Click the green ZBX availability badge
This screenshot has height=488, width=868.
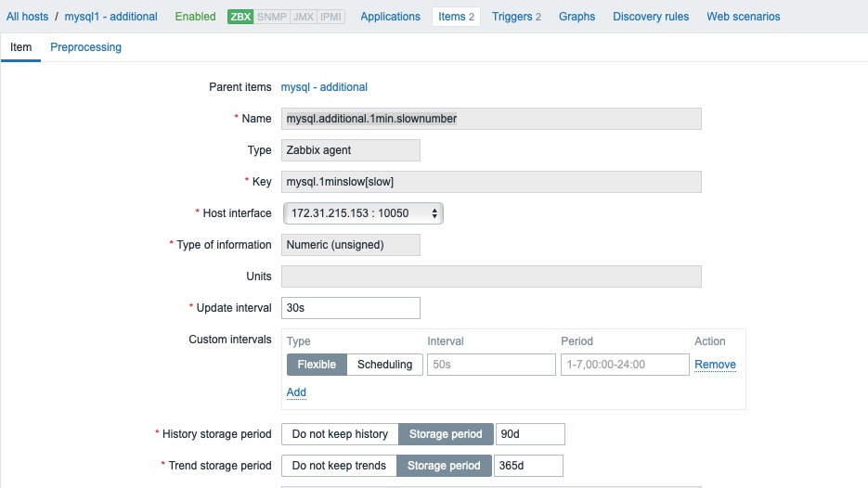click(x=240, y=17)
